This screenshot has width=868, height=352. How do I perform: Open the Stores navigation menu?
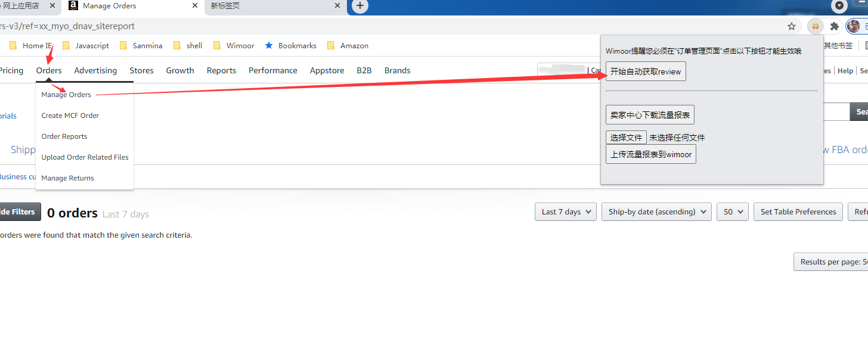(141, 70)
